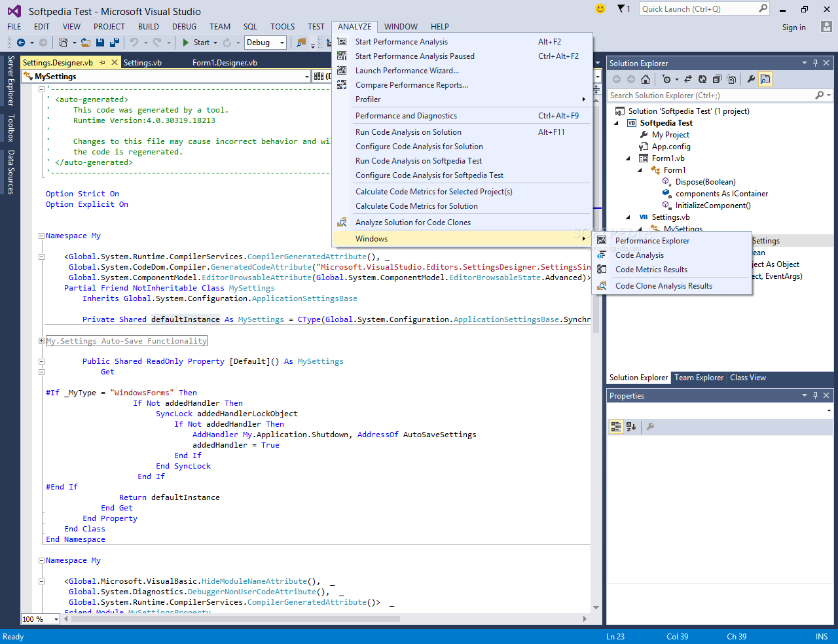Click Collapse All in Solution Explorer
The height and width of the screenshot is (644, 838).
coord(717,79)
